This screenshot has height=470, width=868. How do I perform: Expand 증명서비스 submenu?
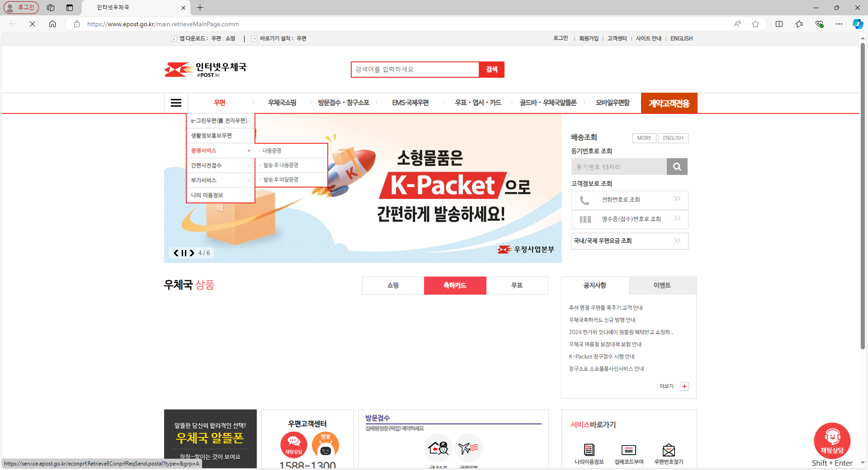[x=221, y=150]
